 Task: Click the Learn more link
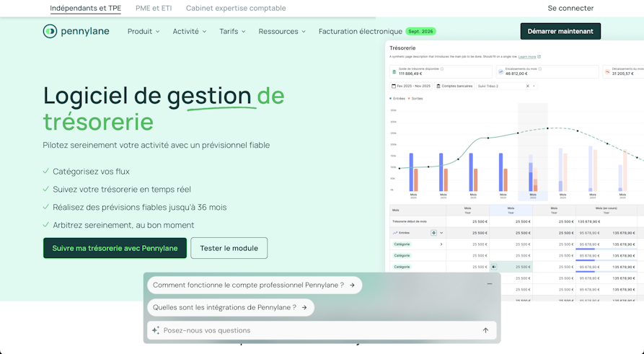coord(527,57)
